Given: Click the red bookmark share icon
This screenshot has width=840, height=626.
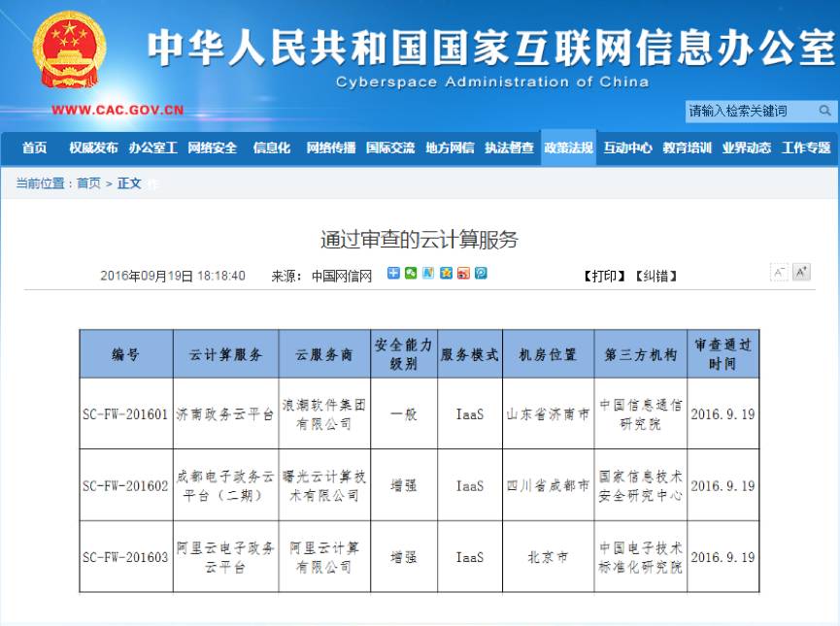Looking at the screenshot, I should tap(463, 273).
